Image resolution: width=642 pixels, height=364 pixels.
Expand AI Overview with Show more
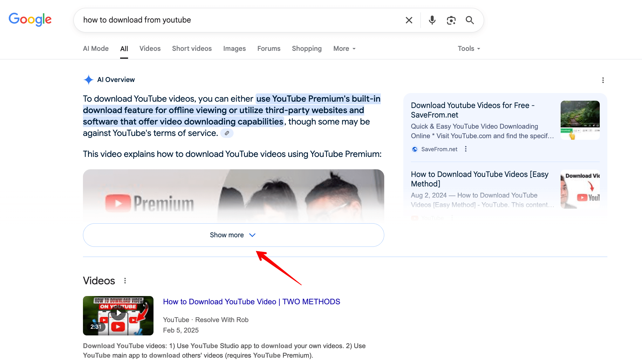pos(234,235)
